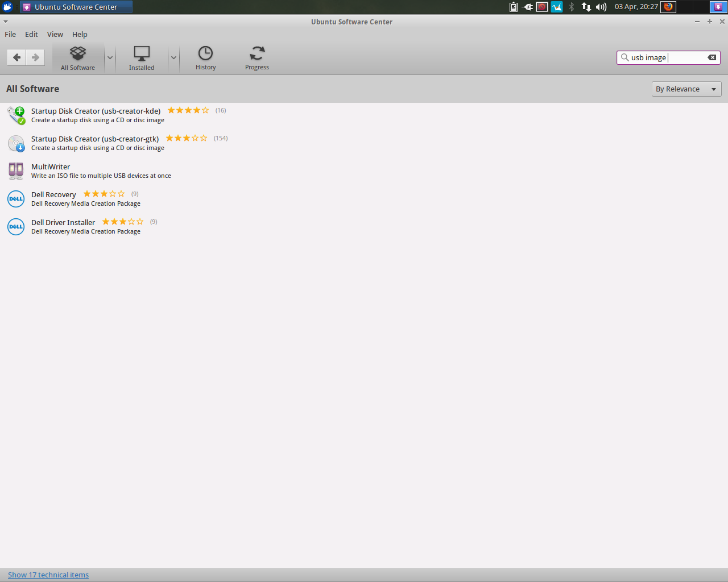The width and height of the screenshot is (728, 582).
Task: Click the red prohibited-sign tray icon
Action: (x=542, y=7)
